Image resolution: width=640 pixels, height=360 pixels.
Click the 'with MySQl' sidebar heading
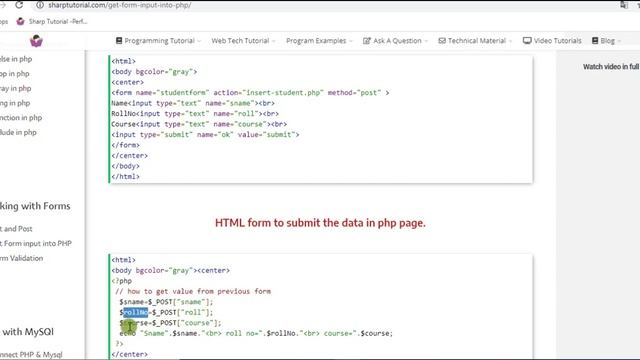(28, 332)
